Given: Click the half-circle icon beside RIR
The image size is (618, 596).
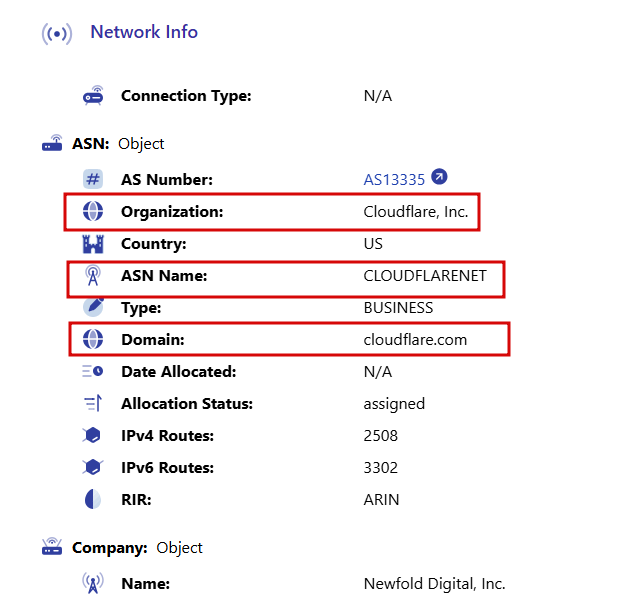Looking at the screenshot, I should pos(93,499).
